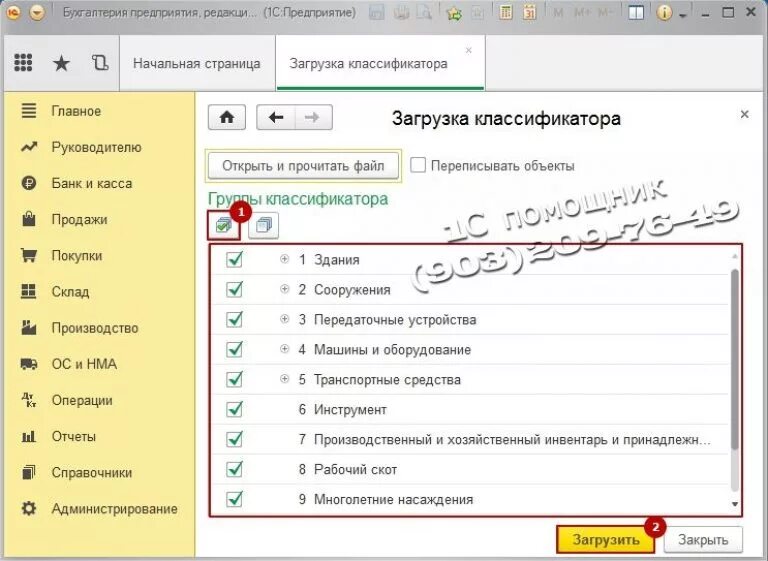Screen dimensions: 768x561
Task: Open the Склад section
Action: tap(70, 292)
